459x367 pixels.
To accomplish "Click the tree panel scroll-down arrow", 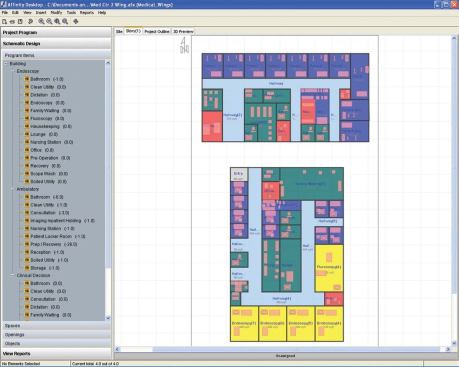I will tap(108, 318).
